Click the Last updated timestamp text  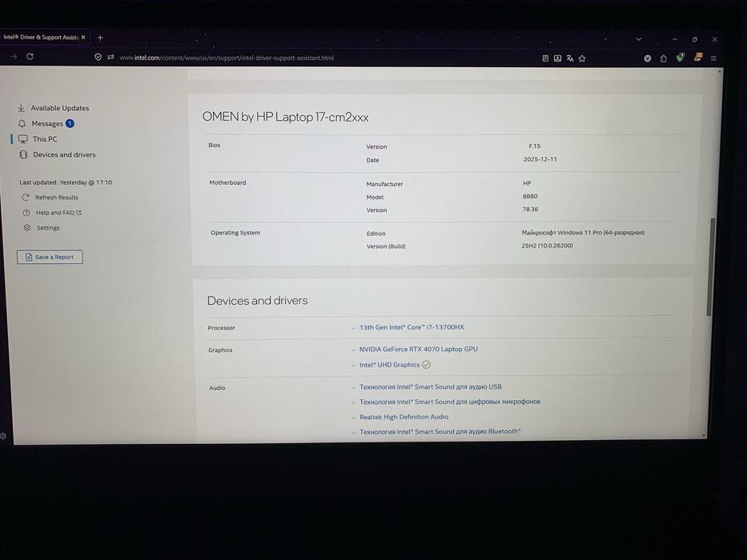click(66, 182)
